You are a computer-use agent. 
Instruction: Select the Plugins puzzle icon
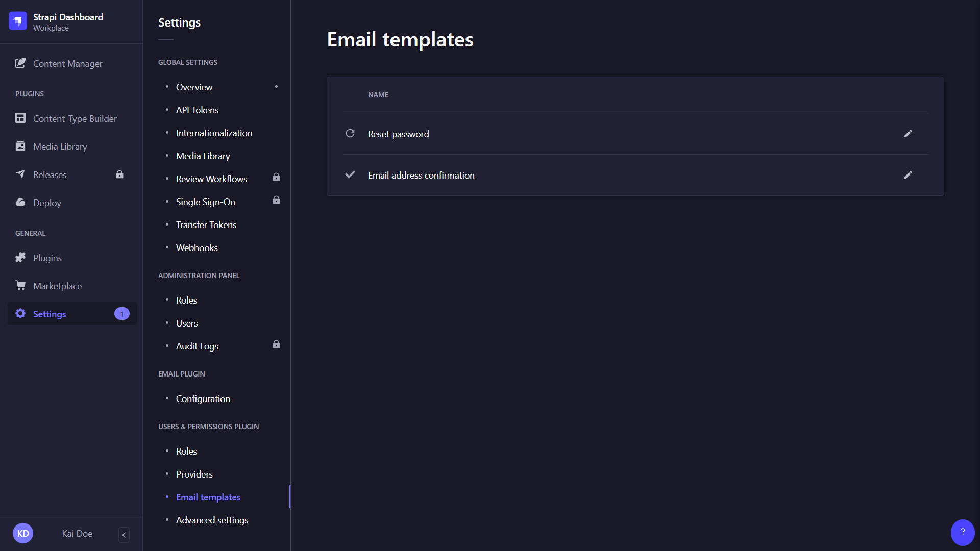click(20, 257)
